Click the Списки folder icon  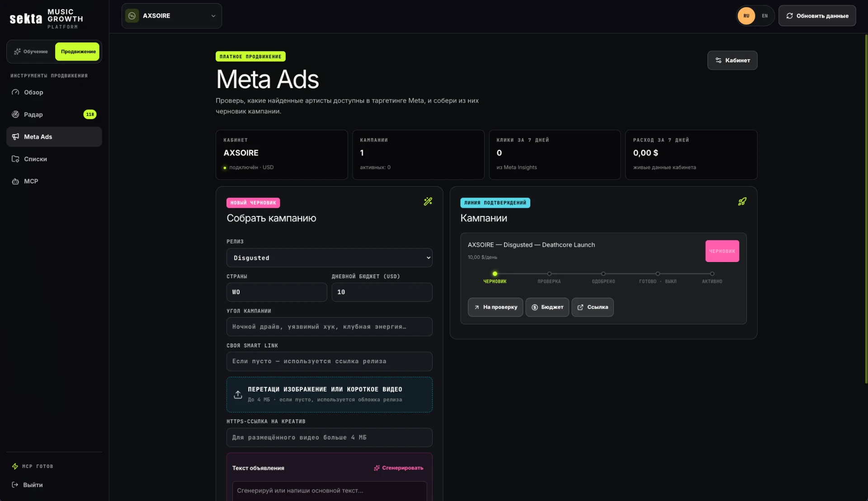[15, 159]
